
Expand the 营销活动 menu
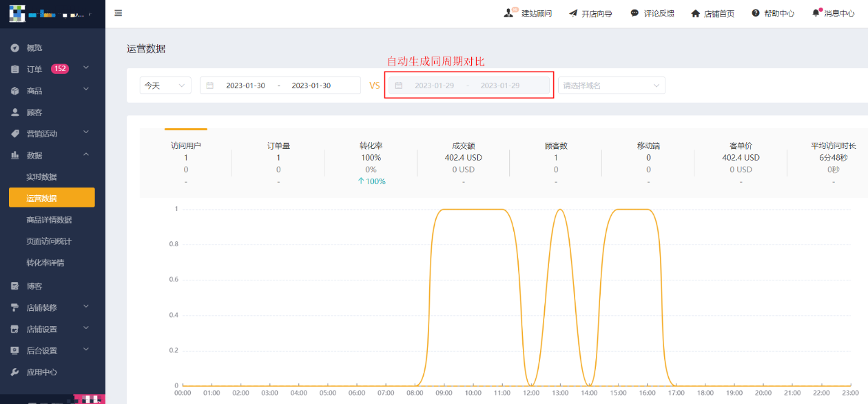click(52, 133)
